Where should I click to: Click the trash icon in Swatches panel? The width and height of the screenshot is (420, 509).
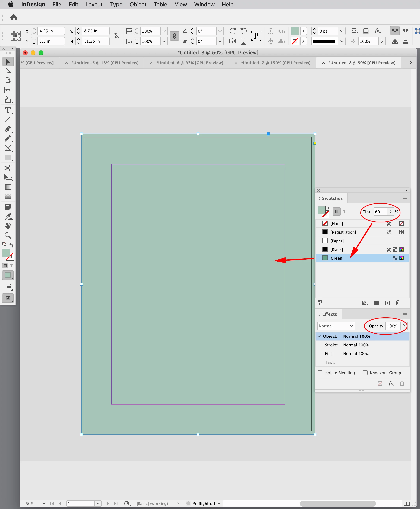[x=398, y=303]
